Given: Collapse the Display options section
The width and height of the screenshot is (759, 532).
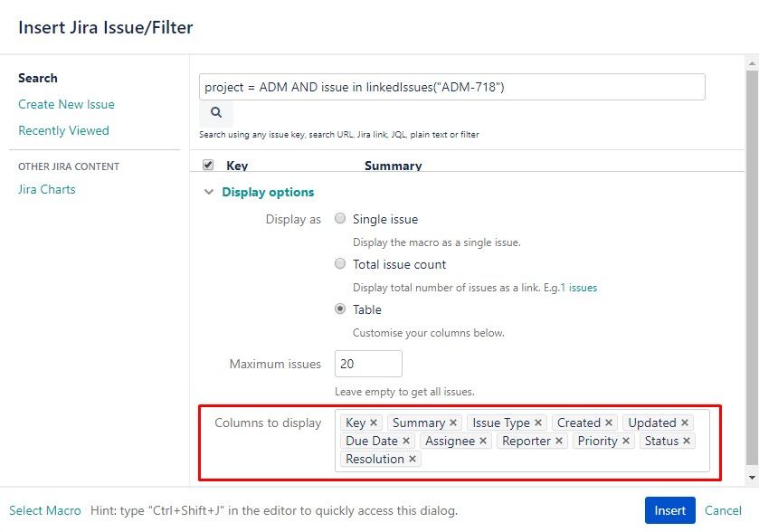Looking at the screenshot, I should [x=209, y=192].
